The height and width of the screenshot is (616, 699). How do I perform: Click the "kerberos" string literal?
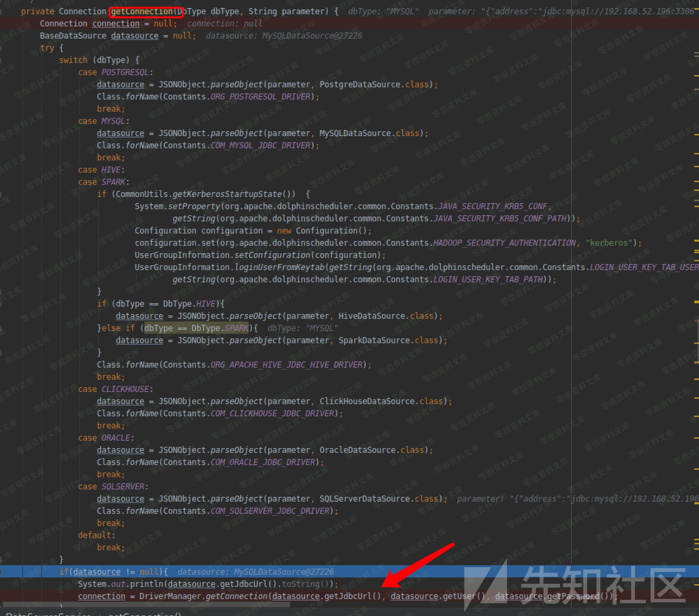pos(609,243)
